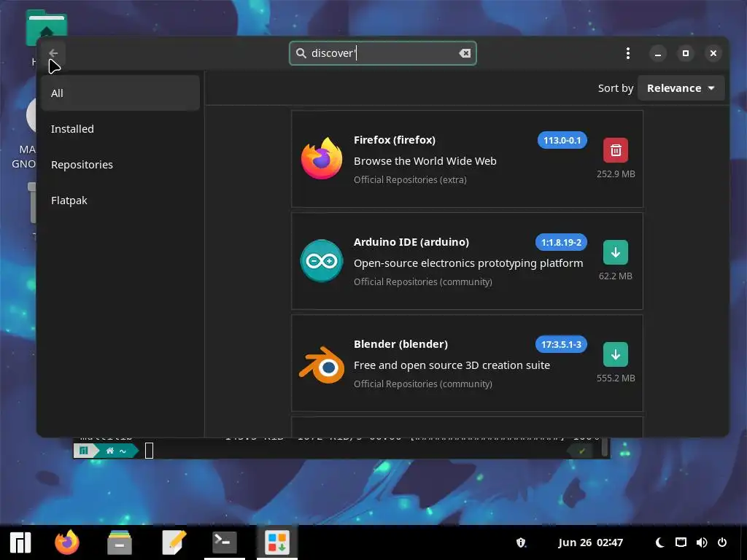747x560 pixels.
Task: Open the power menu icon
Action: 722,542
